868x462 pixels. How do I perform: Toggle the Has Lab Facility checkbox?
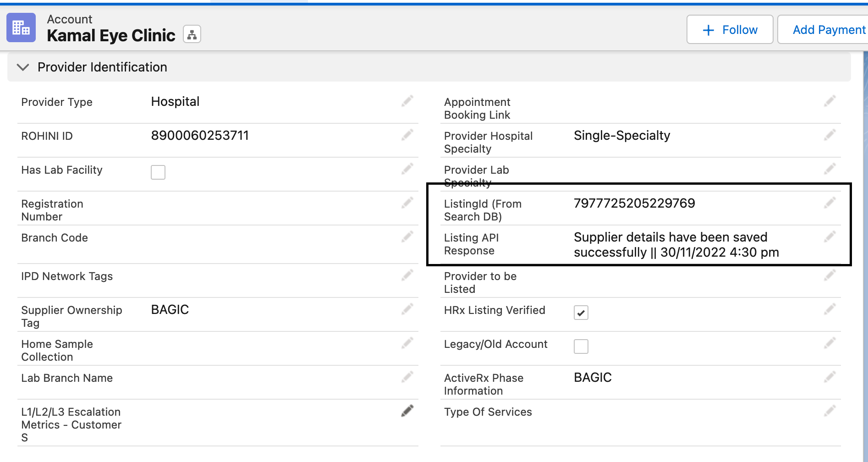[x=158, y=172]
